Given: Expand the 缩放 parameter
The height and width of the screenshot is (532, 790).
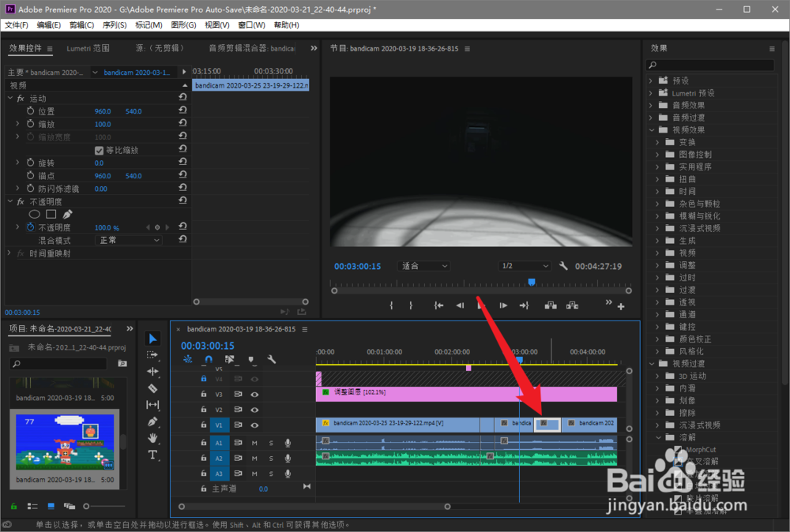Looking at the screenshot, I should pos(17,123).
